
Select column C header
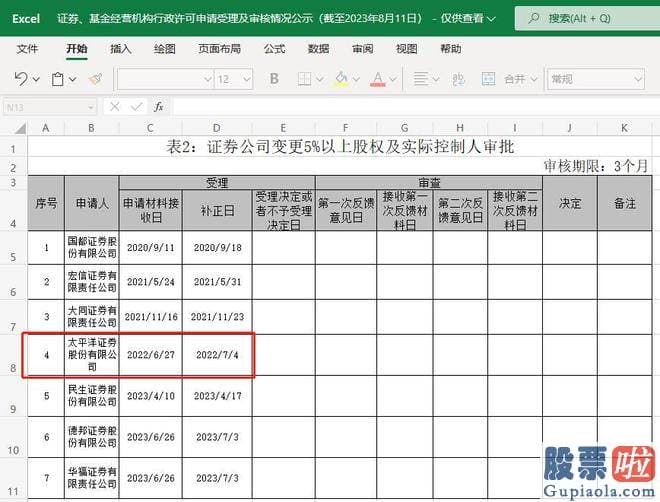coord(150,128)
